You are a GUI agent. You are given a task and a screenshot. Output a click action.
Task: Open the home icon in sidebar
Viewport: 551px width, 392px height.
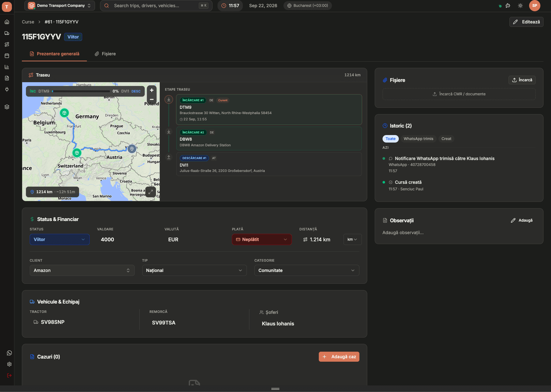pos(7,22)
